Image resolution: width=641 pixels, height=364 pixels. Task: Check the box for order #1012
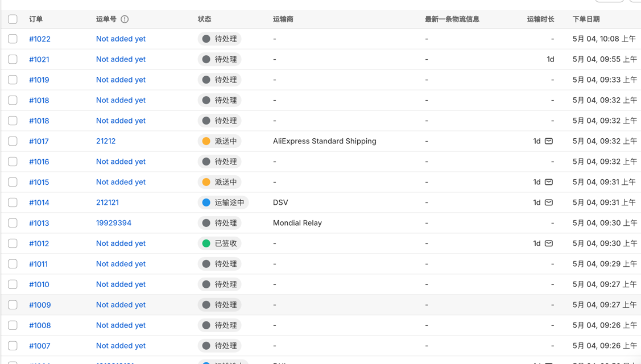(13, 243)
